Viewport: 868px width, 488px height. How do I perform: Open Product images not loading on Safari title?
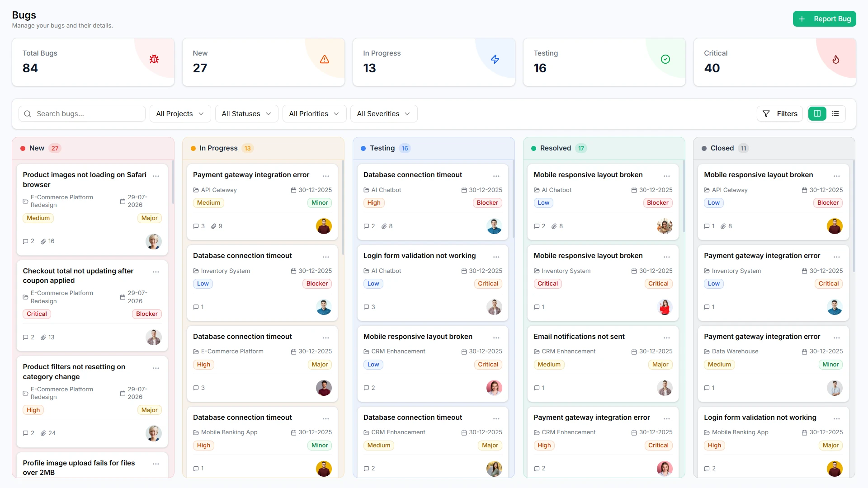click(85, 180)
